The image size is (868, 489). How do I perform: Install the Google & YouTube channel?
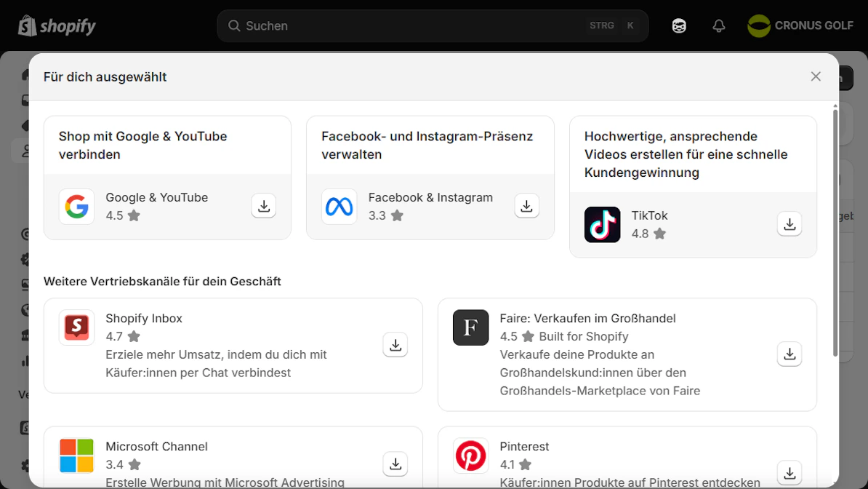[263, 206]
